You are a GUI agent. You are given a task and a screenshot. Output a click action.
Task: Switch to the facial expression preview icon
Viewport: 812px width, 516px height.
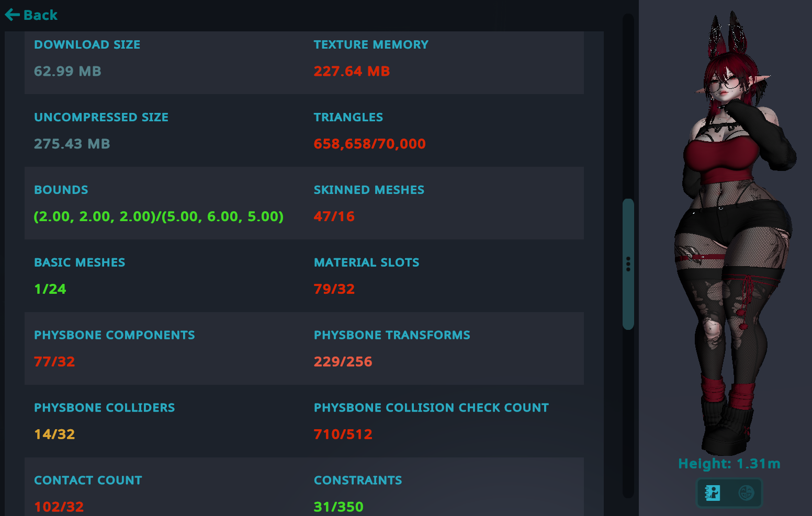[x=746, y=492]
